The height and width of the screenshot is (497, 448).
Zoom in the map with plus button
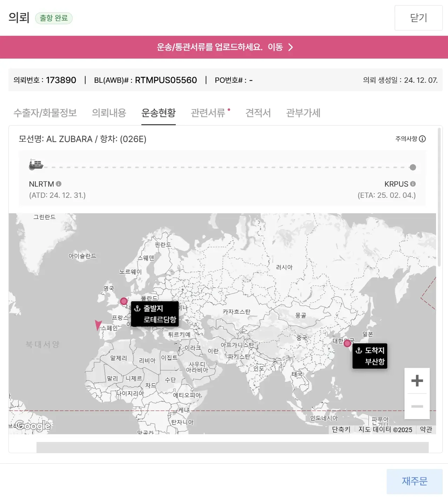417,381
